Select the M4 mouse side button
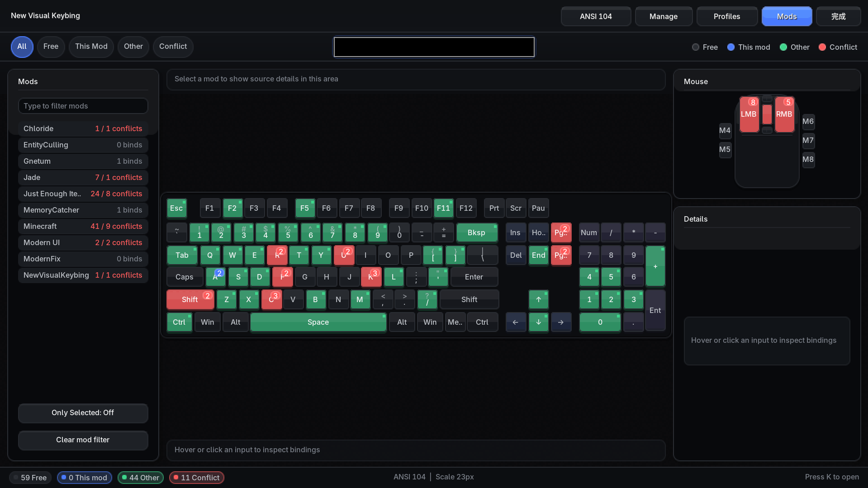Viewport: 868px width, 488px height. (x=725, y=131)
